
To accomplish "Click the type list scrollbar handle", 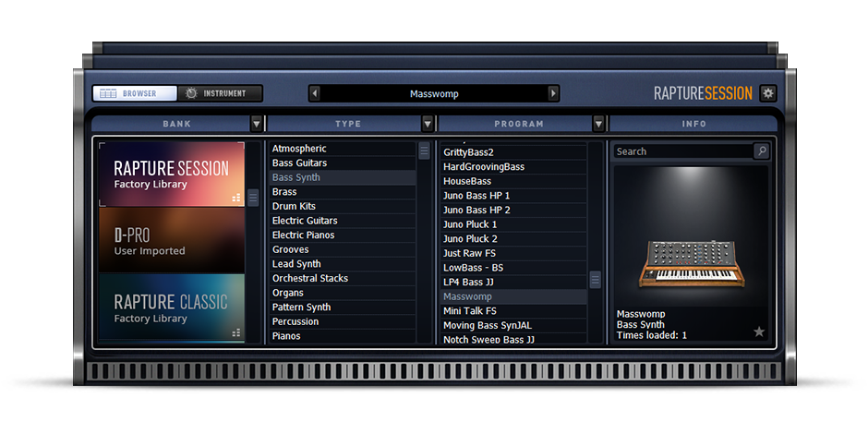I will [424, 151].
